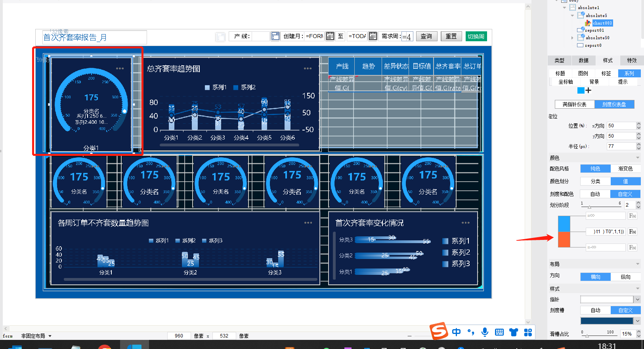Set color division to 分类
Image resolution: width=644 pixels, height=349 pixels.
click(595, 181)
